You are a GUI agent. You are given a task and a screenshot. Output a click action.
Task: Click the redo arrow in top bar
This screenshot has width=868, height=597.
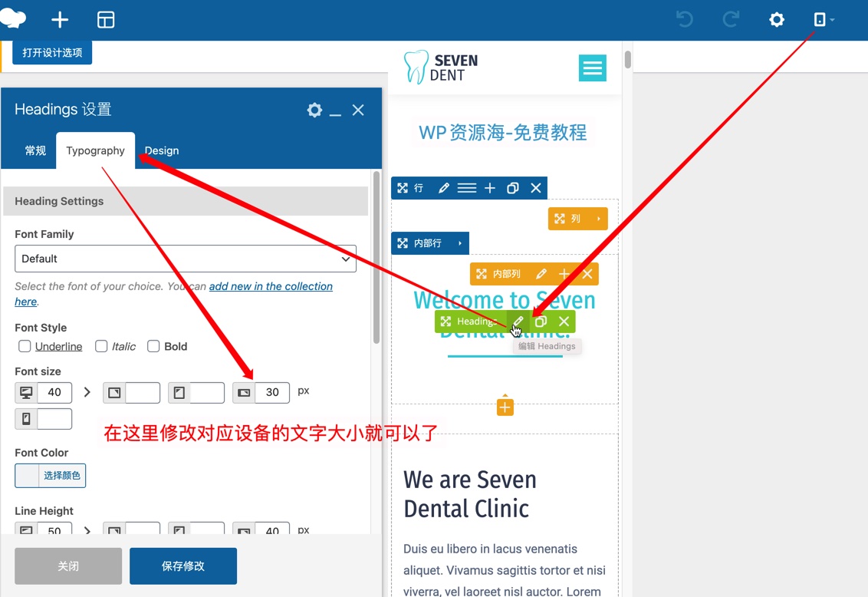(x=731, y=19)
